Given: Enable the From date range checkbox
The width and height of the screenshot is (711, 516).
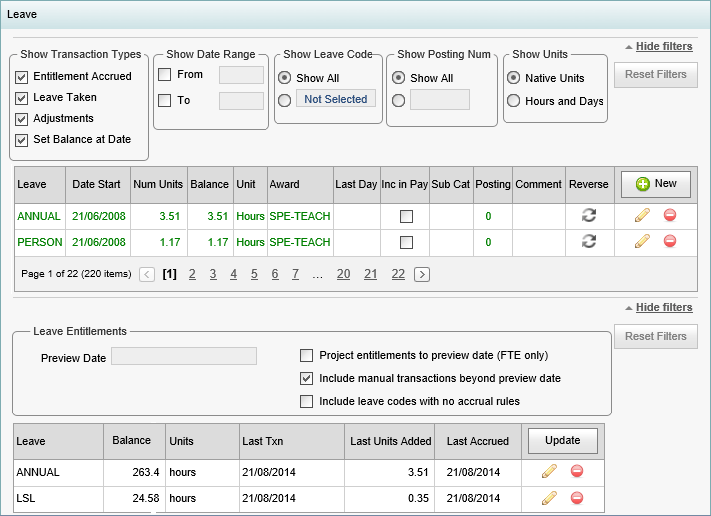Looking at the screenshot, I should click(x=164, y=74).
